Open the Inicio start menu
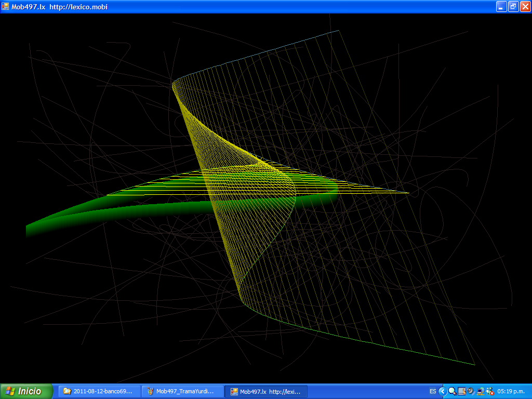This screenshot has height=399, width=532. point(26,391)
